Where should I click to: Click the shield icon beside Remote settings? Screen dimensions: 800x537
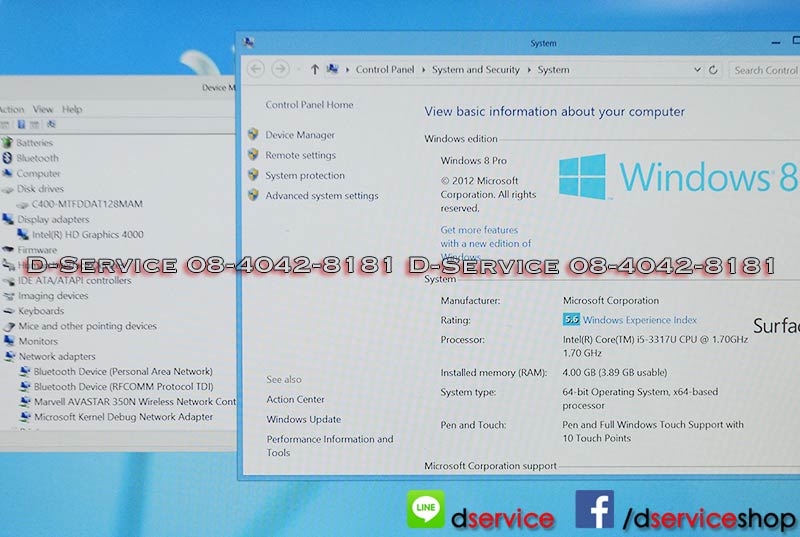253,154
